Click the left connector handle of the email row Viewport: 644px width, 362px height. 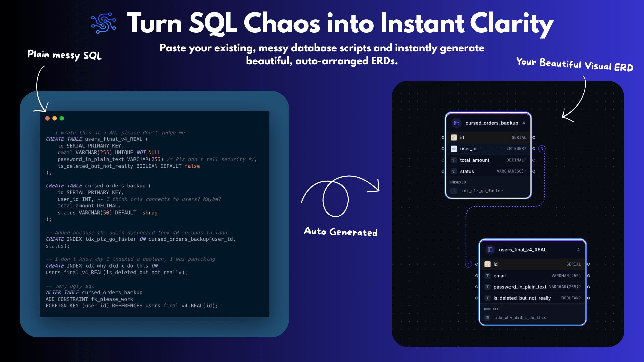(477, 276)
